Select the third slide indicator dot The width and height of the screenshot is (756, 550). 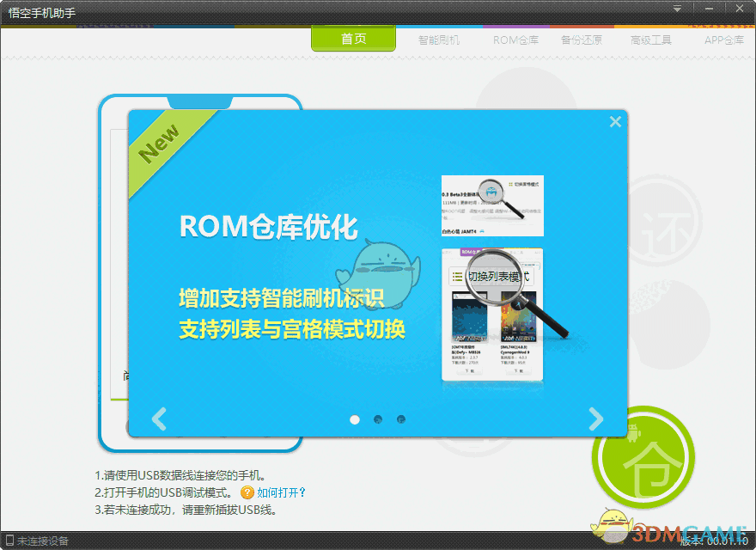point(401,419)
